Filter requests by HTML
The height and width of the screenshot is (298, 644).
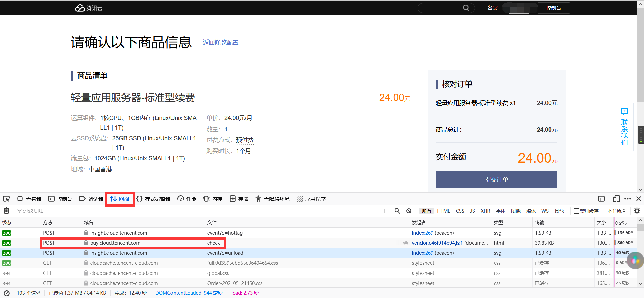443,211
